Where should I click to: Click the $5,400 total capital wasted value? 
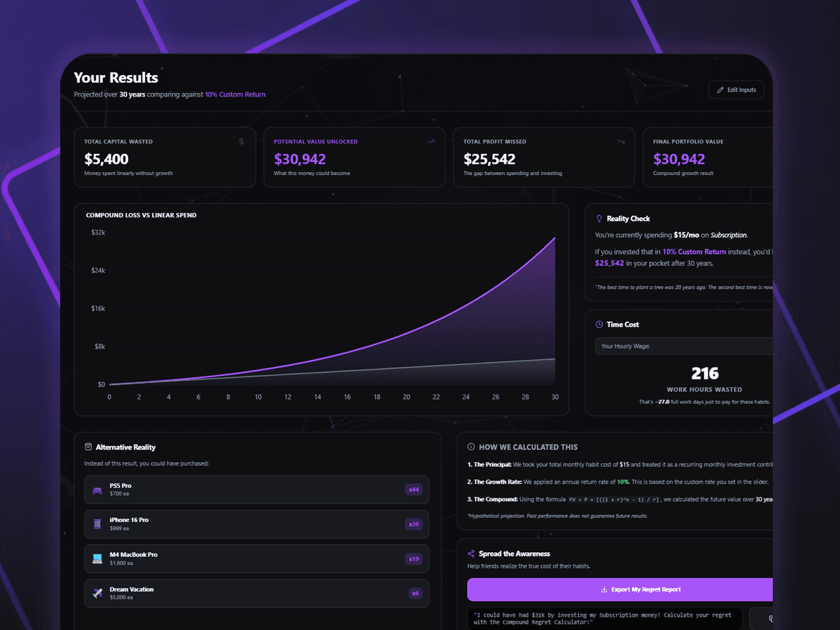click(x=106, y=159)
